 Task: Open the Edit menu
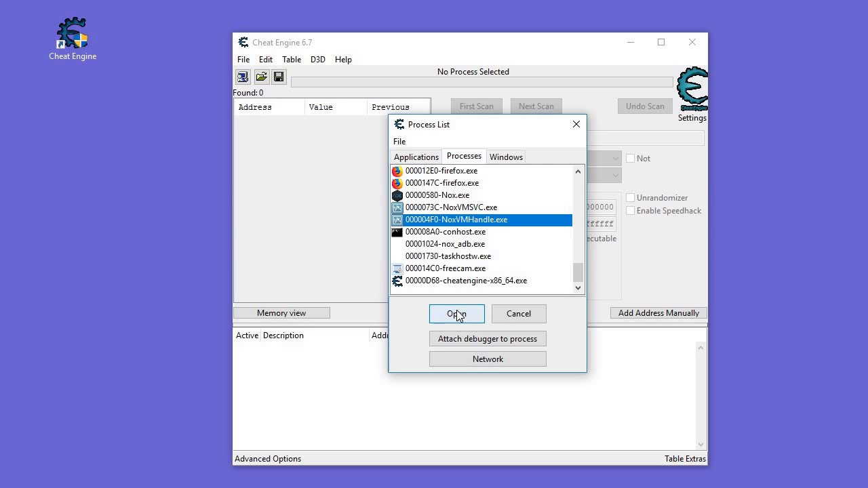(x=266, y=60)
